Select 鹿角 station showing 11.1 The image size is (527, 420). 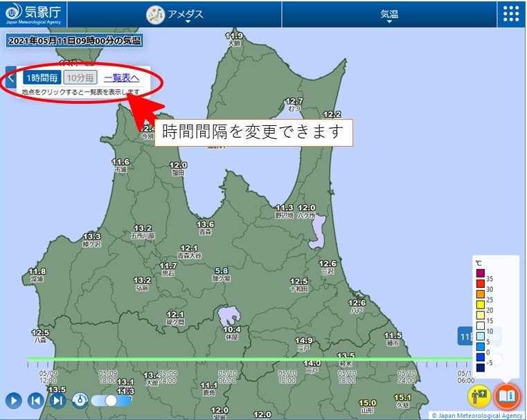pyautogui.click(x=208, y=389)
